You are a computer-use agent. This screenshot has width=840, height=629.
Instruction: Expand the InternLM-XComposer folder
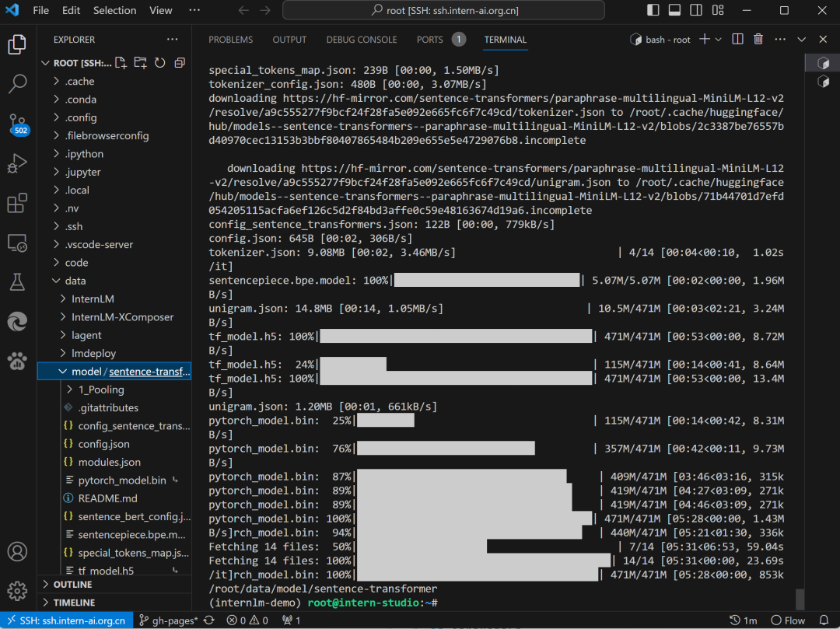[114, 317]
